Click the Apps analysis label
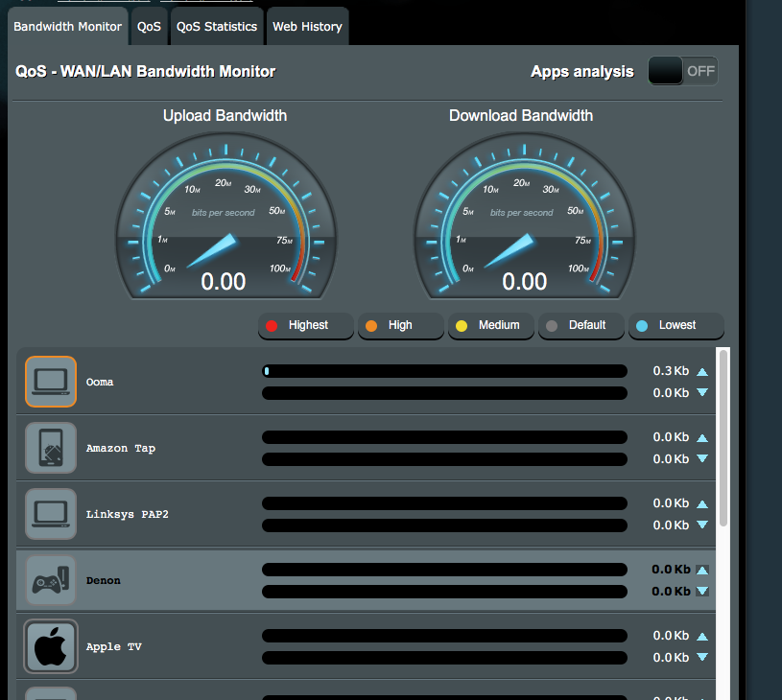The height and width of the screenshot is (700, 782). click(x=582, y=71)
